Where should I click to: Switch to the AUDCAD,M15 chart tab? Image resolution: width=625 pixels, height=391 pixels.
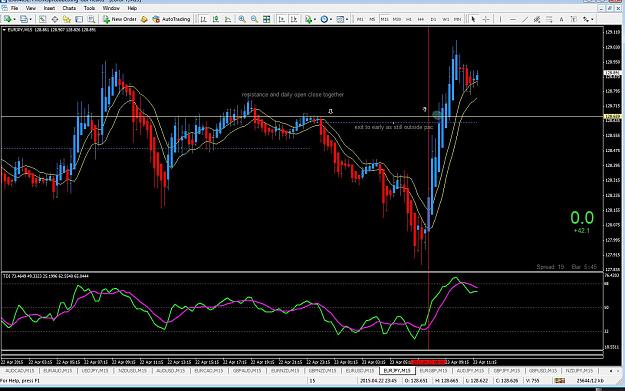click(x=19, y=371)
